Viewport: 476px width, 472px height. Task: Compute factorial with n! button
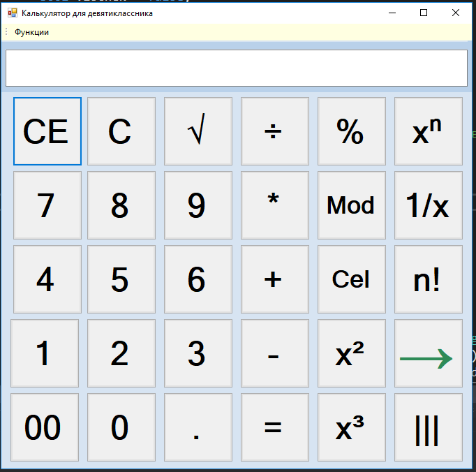429,279
